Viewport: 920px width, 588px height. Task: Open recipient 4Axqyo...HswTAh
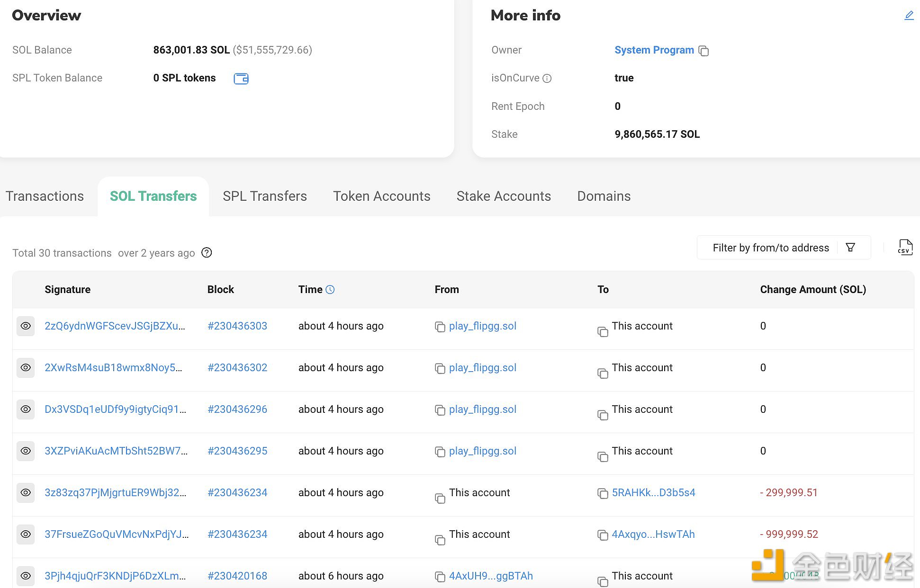(x=653, y=535)
